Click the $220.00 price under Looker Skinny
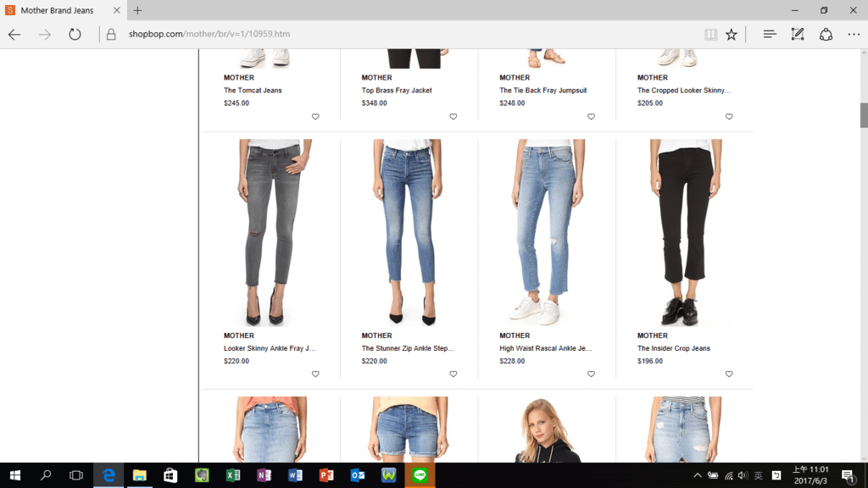 (x=236, y=361)
